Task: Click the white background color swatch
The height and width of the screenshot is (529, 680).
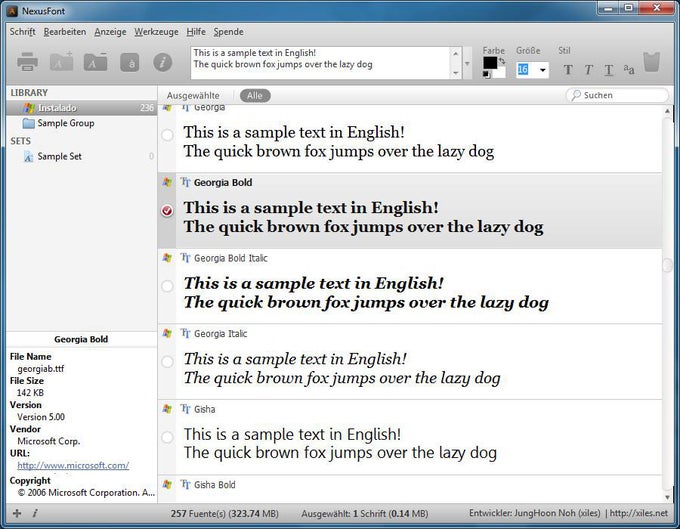Action: pos(499,72)
